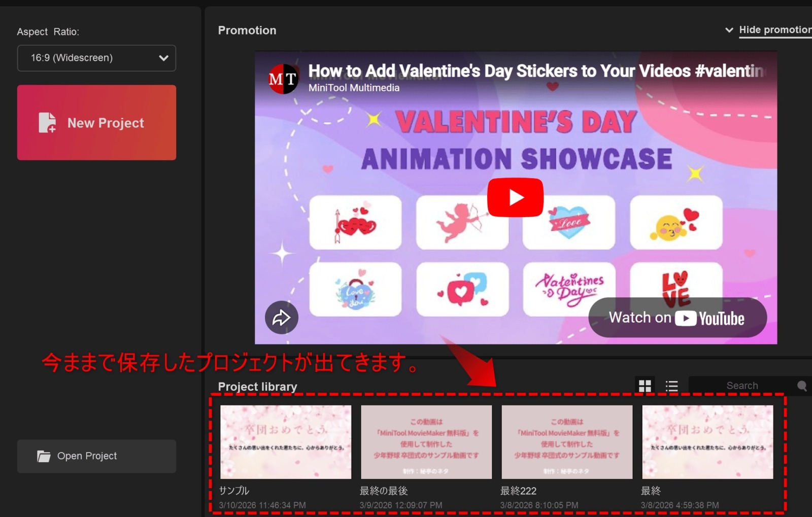Open the サンプル project thumbnail
This screenshot has width=812, height=517.
click(x=286, y=441)
